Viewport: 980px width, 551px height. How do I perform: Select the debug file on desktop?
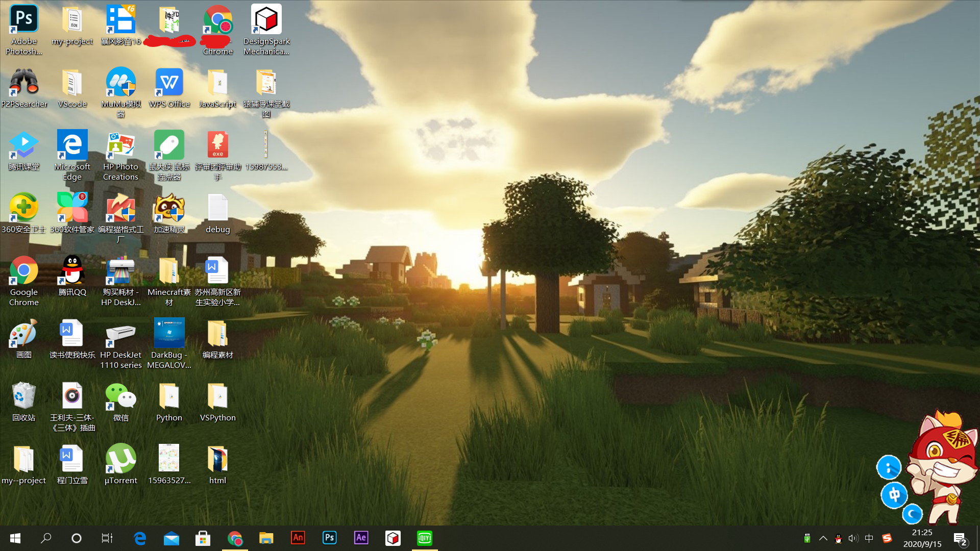click(x=218, y=213)
